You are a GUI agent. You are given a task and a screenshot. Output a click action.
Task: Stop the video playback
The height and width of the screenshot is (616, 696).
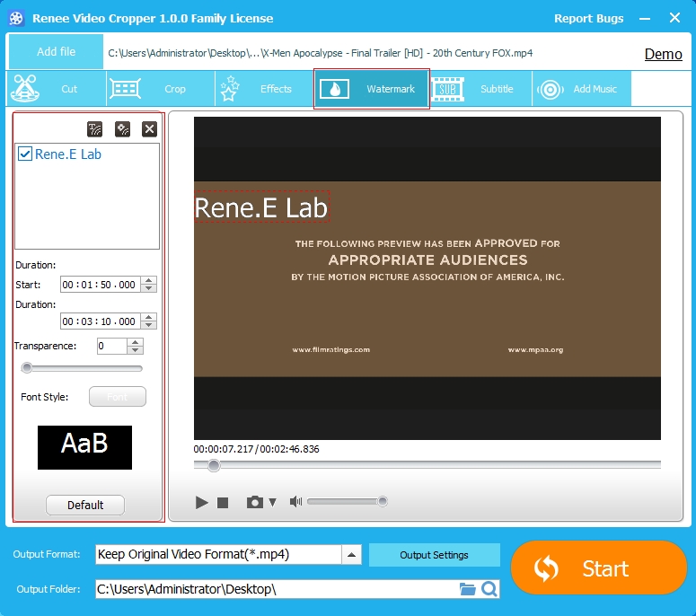(223, 502)
